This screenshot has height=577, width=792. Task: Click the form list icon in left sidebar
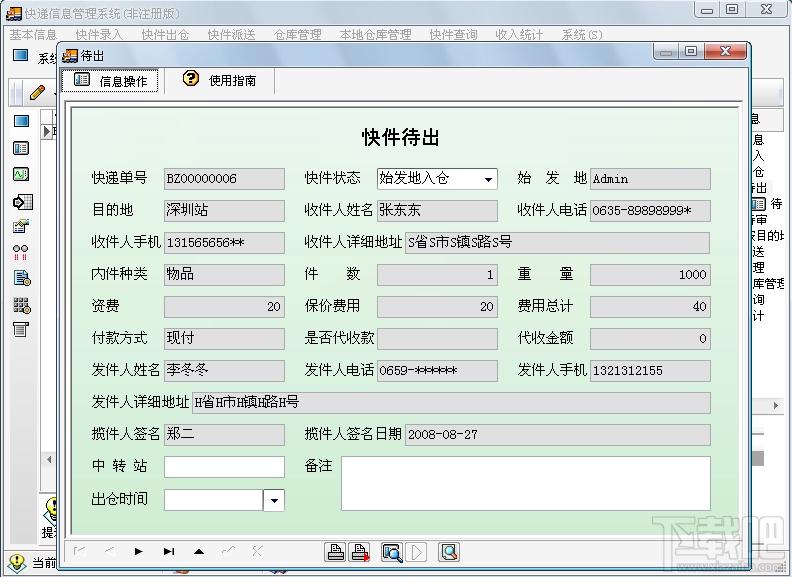click(21, 148)
